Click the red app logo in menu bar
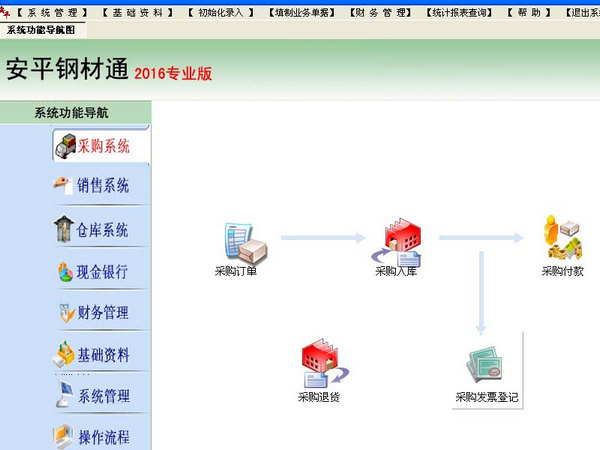600x450 pixels. 5,13
